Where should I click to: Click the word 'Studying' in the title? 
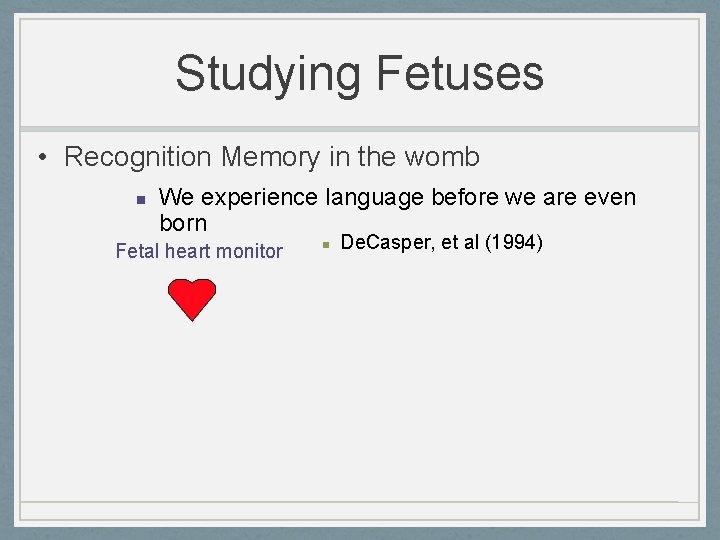point(267,73)
